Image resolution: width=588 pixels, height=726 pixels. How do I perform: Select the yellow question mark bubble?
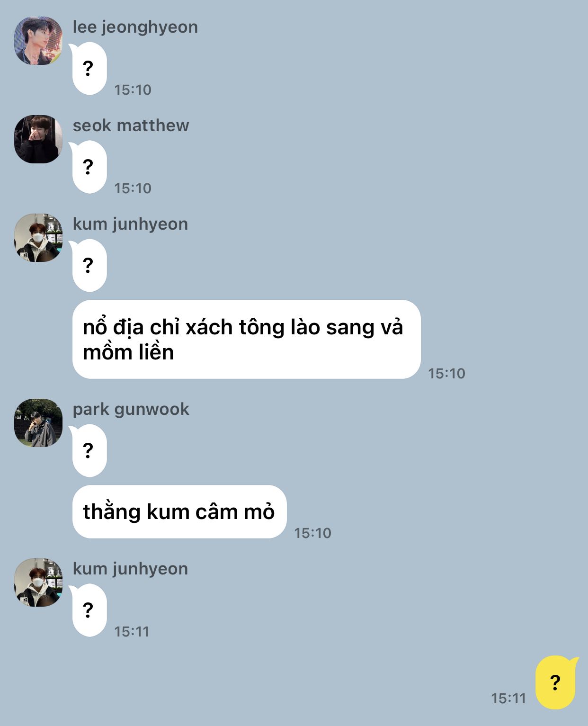[556, 682]
